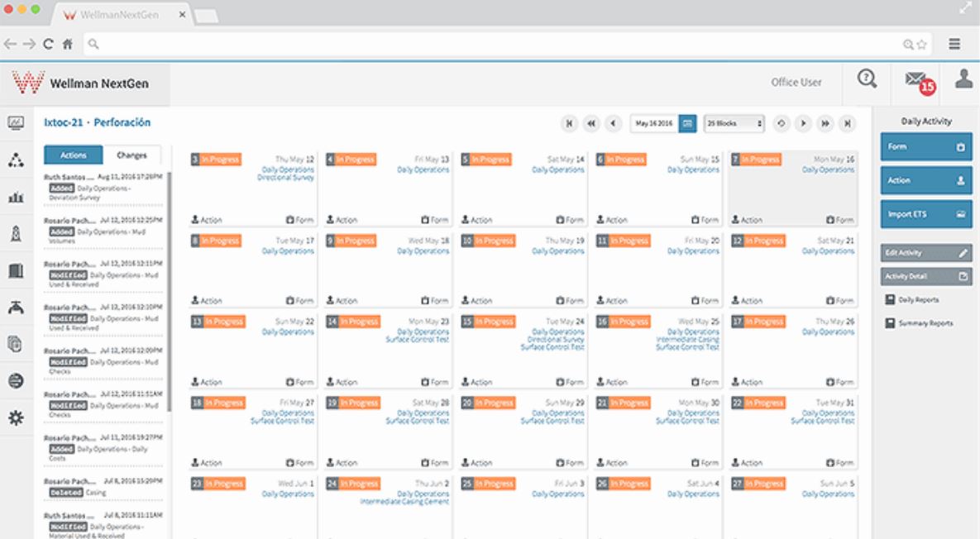Screen dimensions: 980x539
Task: Jump to first block navigation button
Action: [x=569, y=124]
